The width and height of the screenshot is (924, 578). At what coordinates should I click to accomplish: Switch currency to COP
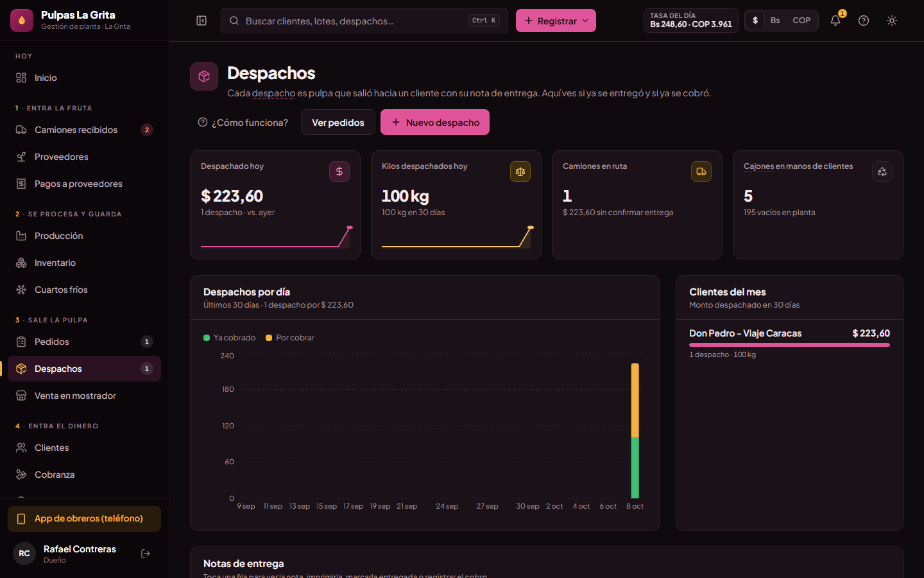[801, 21]
